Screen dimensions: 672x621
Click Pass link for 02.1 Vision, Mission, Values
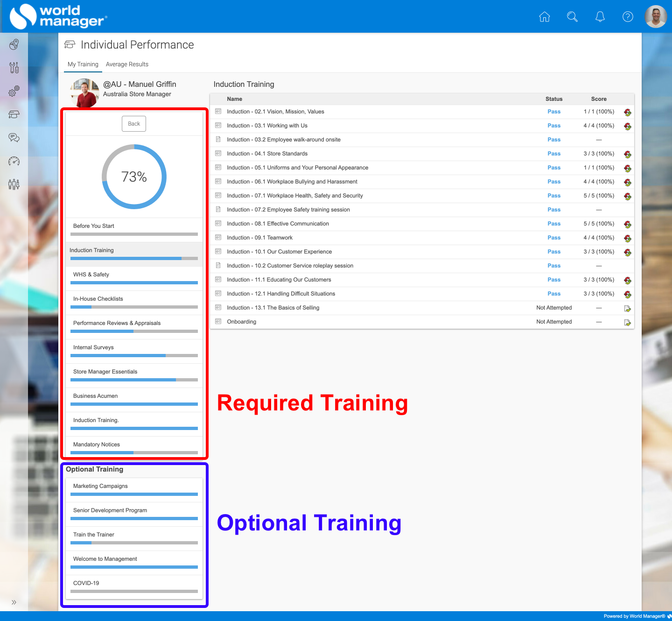click(554, 112)
